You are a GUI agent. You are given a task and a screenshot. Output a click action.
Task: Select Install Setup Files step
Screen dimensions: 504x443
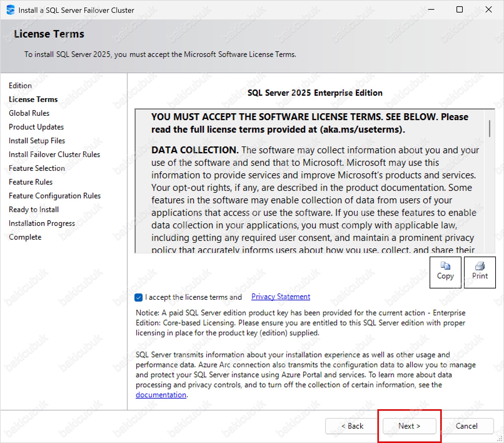tap(37, 141)
